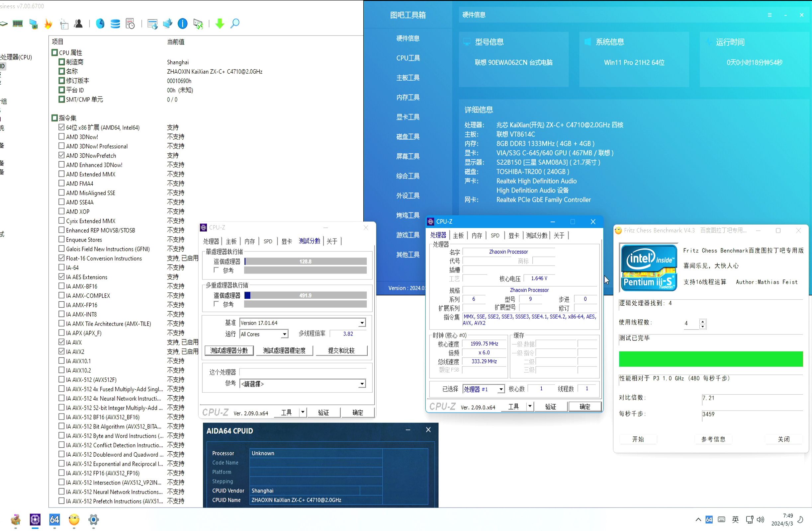The height and width of the screenshot is (531, 812).
Task: Switch to 主板 tab in front CPU-Z
Action: 458,236
